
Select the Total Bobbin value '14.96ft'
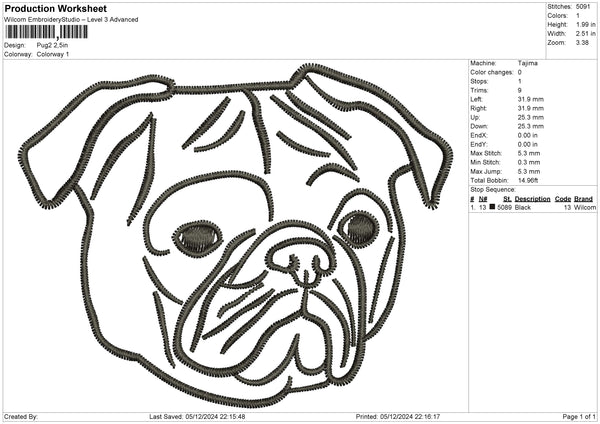[x=528, y=181]
